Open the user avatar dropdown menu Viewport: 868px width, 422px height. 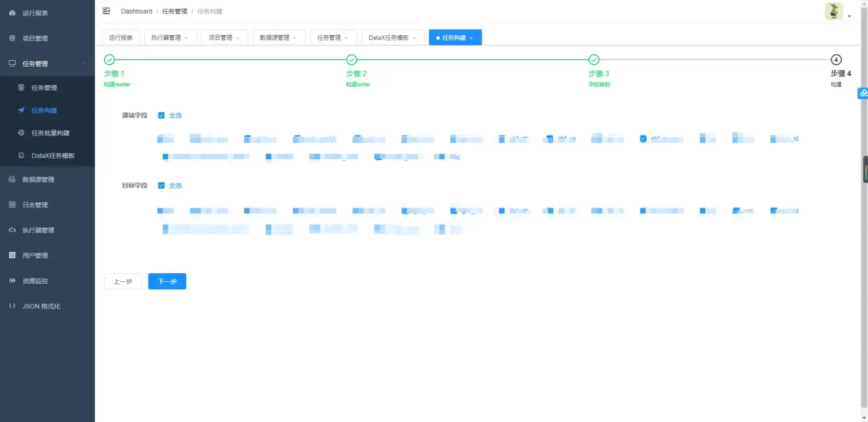click(x=833, y=10)
